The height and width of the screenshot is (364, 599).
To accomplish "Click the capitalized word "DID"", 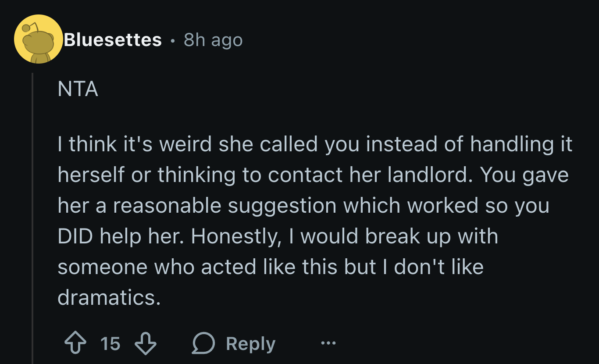I will pyautogui.click(x=75, y=236).
